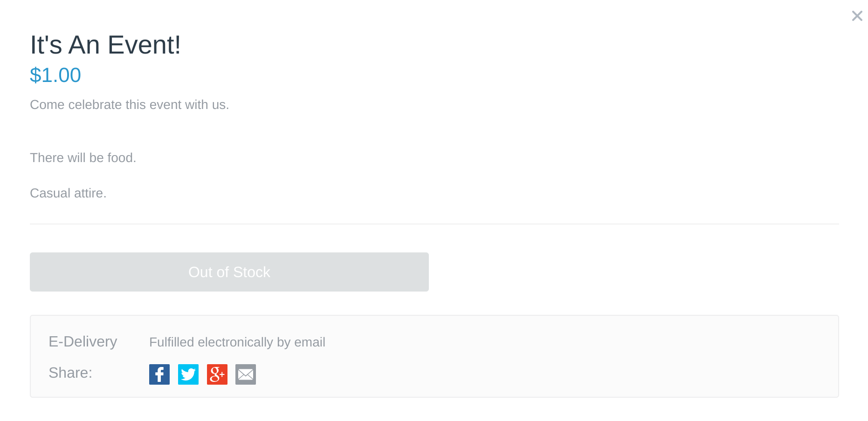Click the word "email" in delivery info

click(310, 342)
